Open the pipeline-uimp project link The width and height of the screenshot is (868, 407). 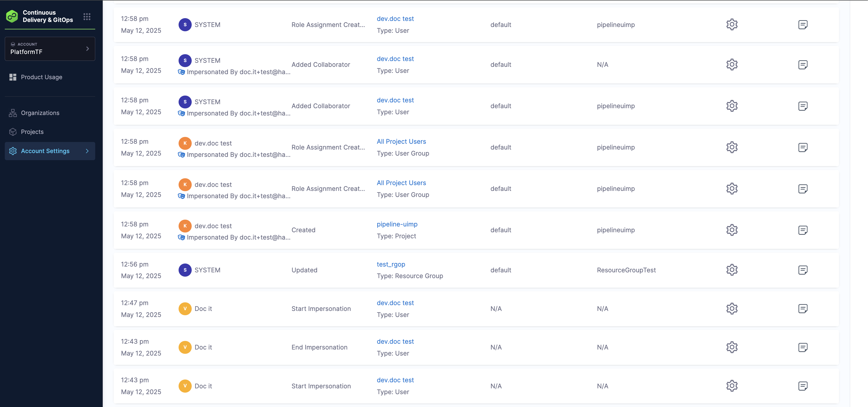click(397, 224)
